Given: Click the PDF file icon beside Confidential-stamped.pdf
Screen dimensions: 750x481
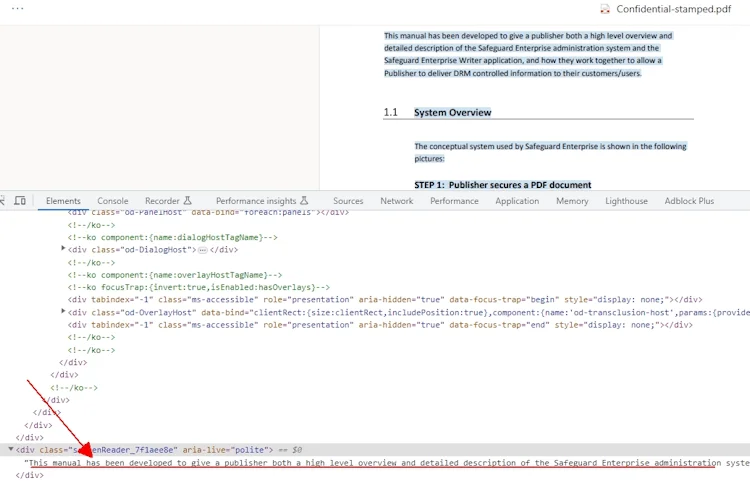Looking at the screenshot, I should 605,9.
